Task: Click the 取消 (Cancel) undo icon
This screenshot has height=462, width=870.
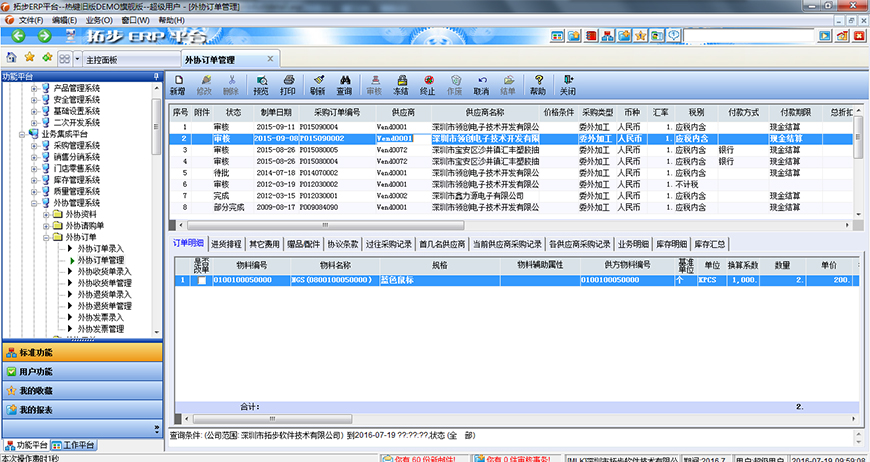Action: (x=481, y=84)
